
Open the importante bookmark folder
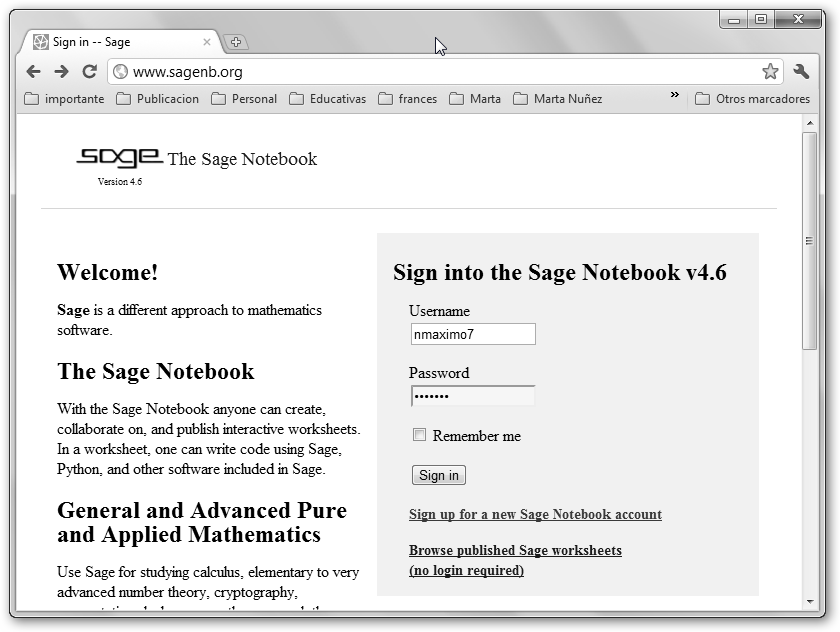click(64, 99)
